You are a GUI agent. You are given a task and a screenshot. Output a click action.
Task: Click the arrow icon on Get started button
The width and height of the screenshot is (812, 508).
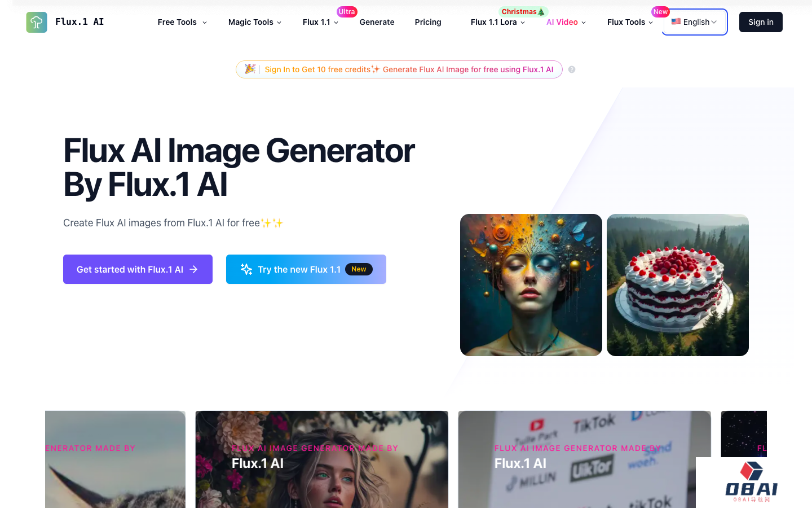193,269
